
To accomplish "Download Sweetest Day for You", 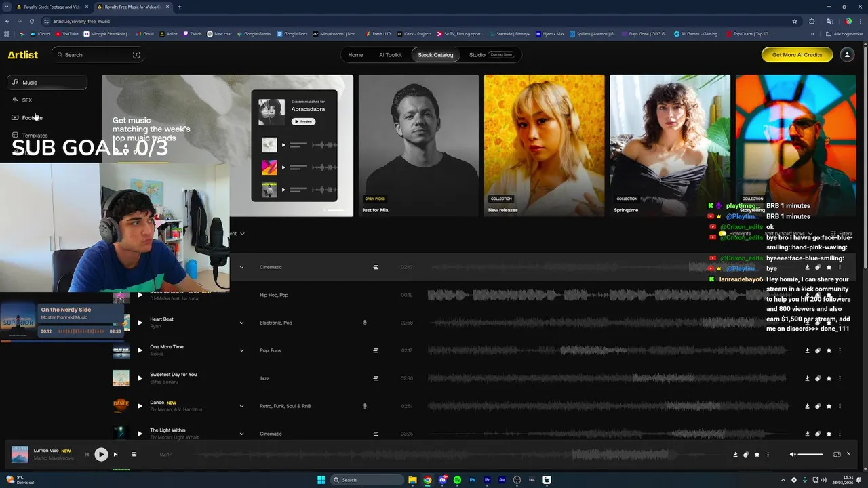I will [807, 378].
